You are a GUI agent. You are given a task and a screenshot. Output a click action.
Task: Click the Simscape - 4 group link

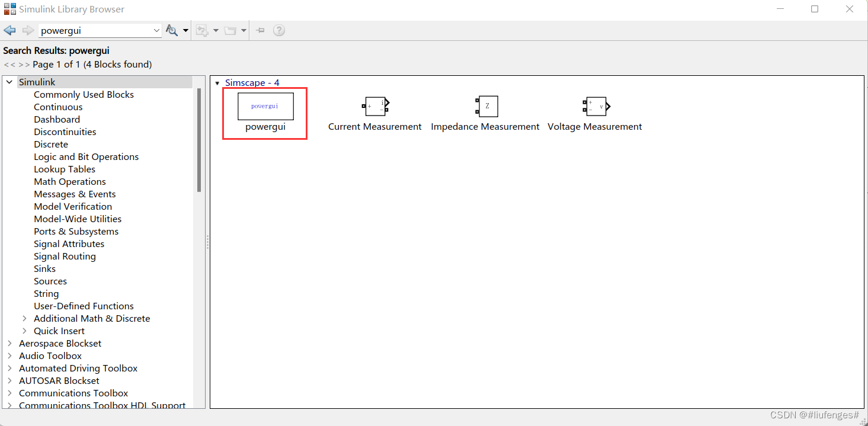[252, 83]
